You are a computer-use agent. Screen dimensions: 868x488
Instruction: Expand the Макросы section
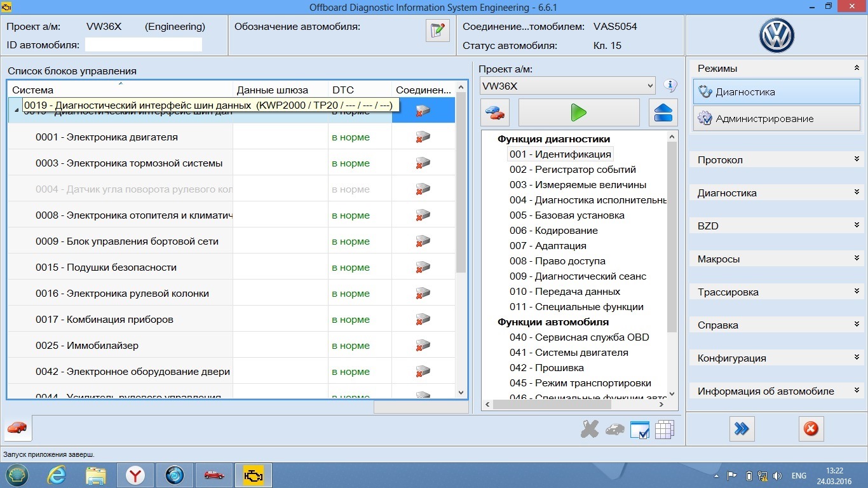(x=857, y=259)
